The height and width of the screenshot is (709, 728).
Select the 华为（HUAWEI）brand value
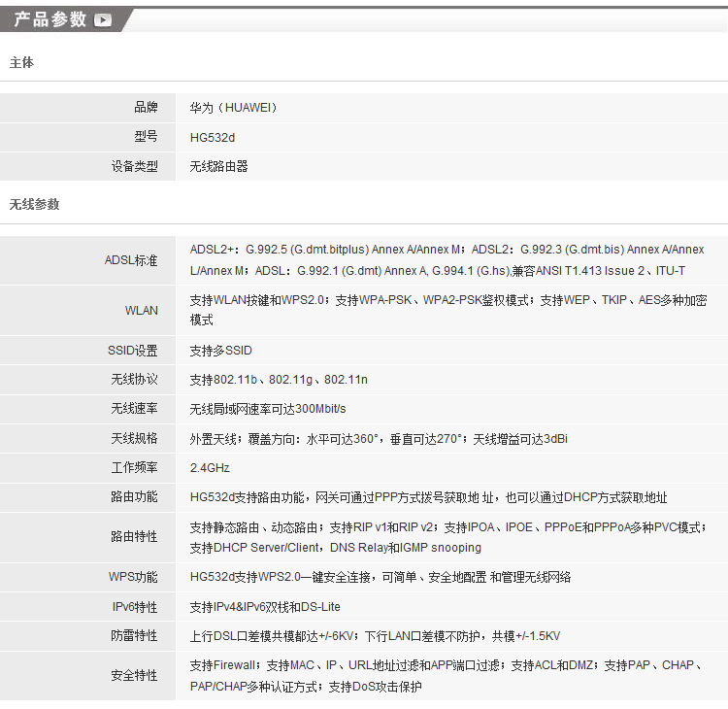(234, 108)
